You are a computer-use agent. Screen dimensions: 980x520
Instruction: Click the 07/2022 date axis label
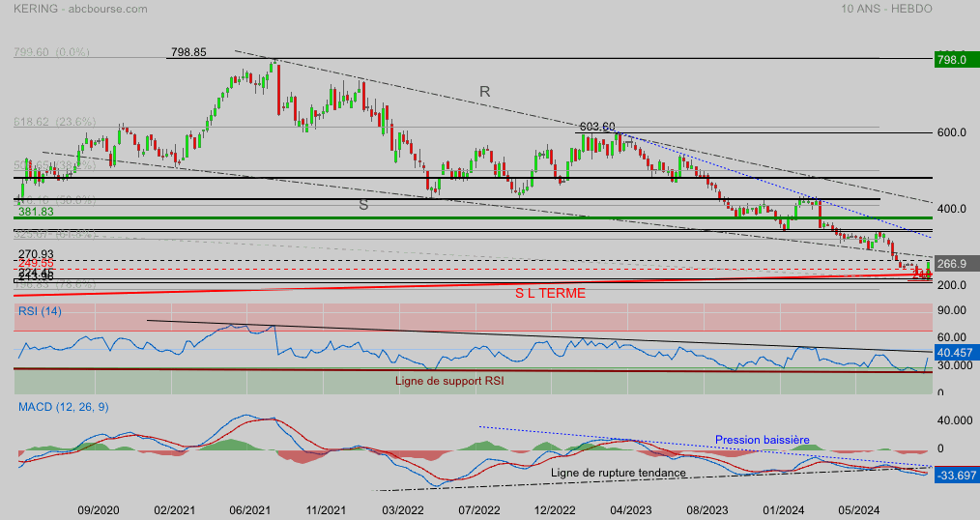[479, 510]
